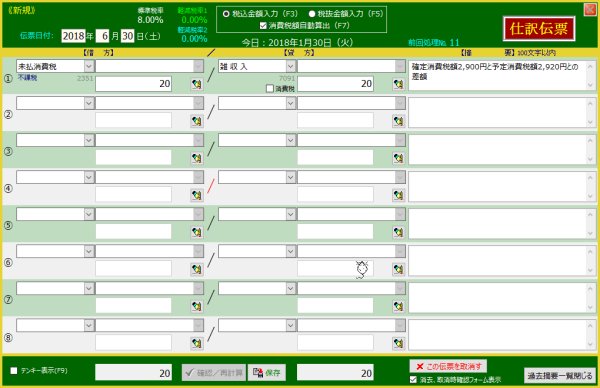This screenshot has height=388, width=600.
Task: Open the calculator icon in row 8 debit side
Action: (197, 344)
